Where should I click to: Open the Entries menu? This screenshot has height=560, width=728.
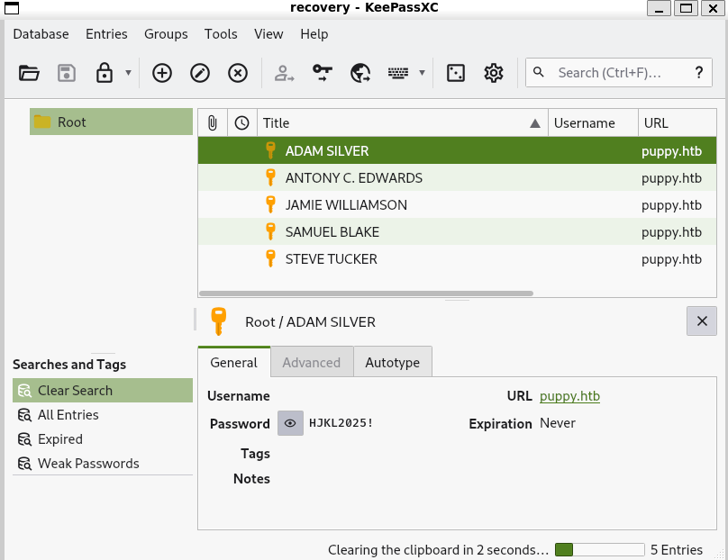[106, 34]
